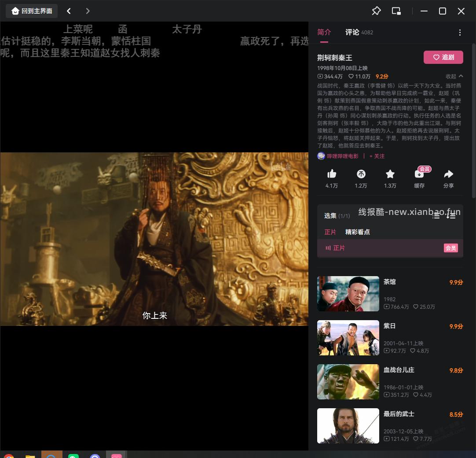Click the 1998年10月08日上映 release date
The height and width of the screenshot is (458, 476).
(342, 68)
